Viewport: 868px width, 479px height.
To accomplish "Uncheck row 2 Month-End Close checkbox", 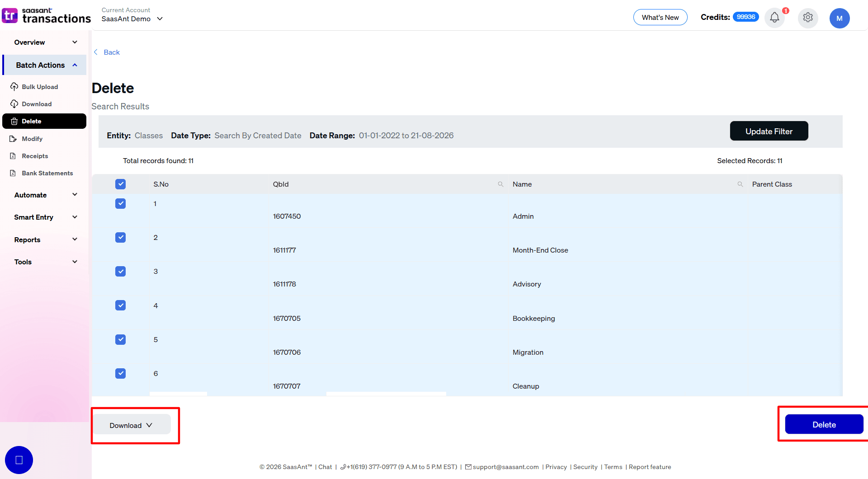I will [x=120, y=237].
